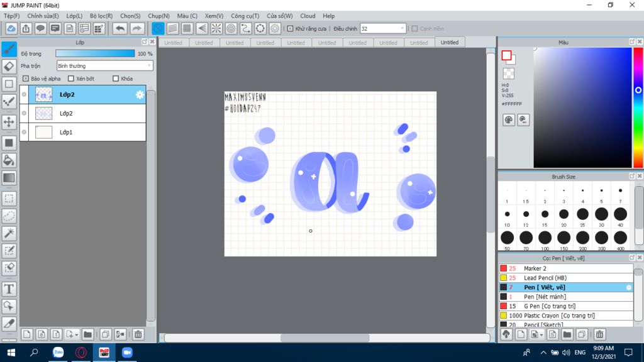Image resolution: width=644 pixels, height=362 pixels.
Task: Click the Redo arrow
Action: pyautogui.click(x=136, y=28)
